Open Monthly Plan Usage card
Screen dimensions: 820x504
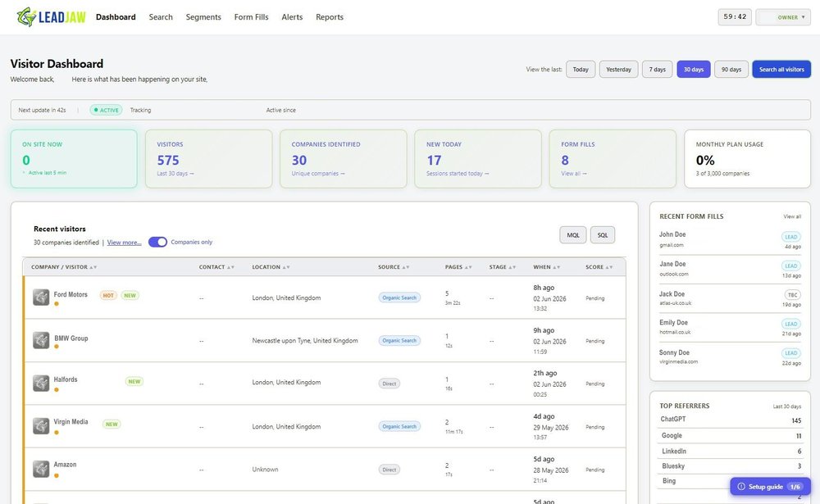(747, 159)
